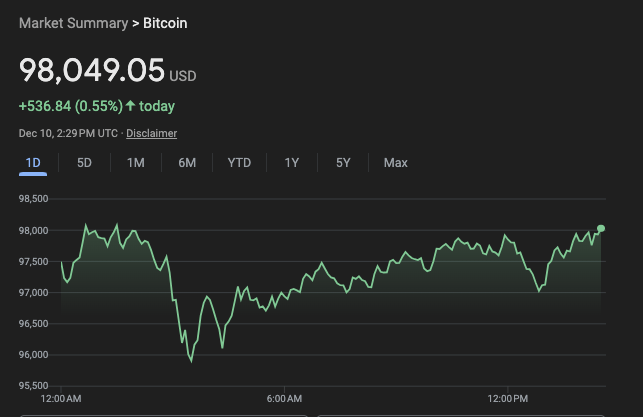Click the USD currency label
Image resolution: width=643 pixels, height=417 pixels.
point(183,76)
